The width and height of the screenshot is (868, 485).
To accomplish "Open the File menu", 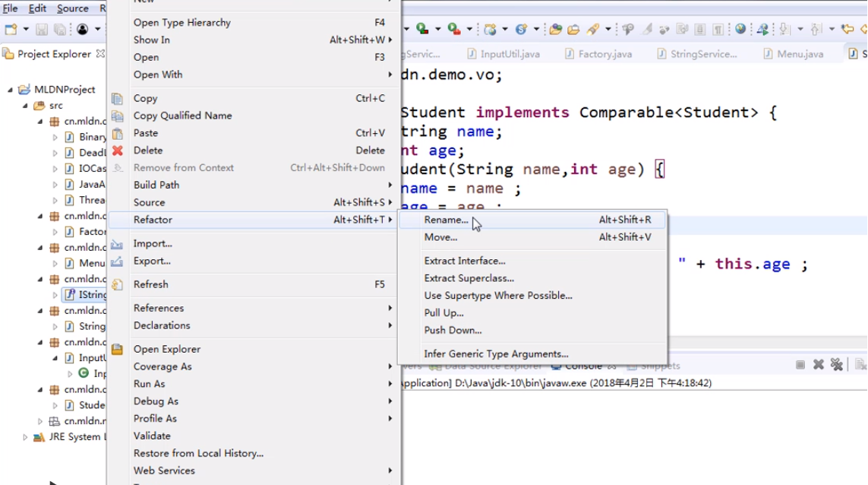I will 10,8.
